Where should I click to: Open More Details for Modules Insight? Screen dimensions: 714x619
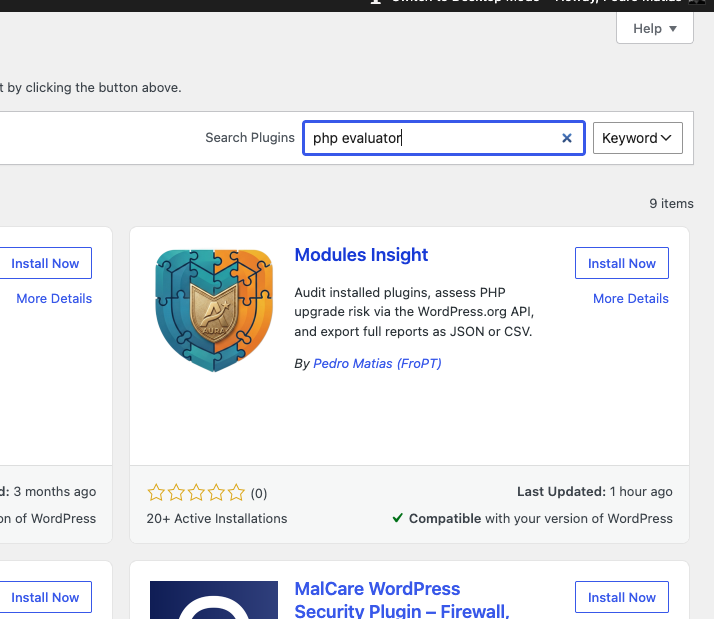(x=631, y=298)
